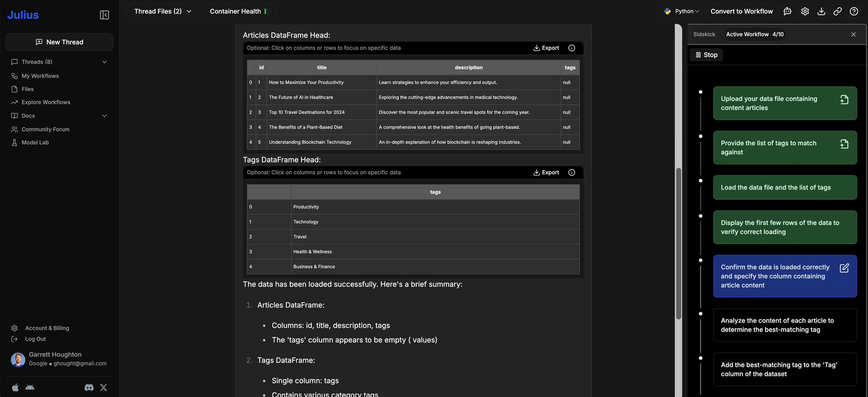Click the X (Twitter) icon in sidebar
The width and height of the screenshot is (868, 397).
click(103, 387)
